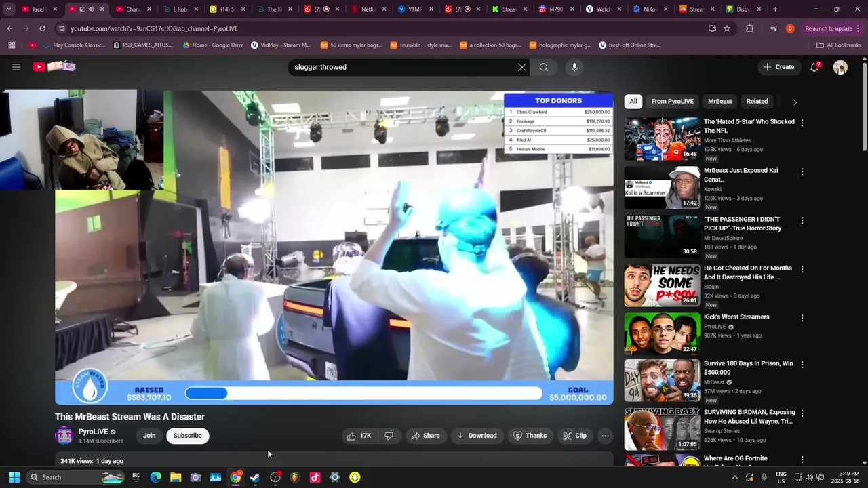Bookmark this page with the star
The height and width of the screenshot is (488, 868).
727,28
